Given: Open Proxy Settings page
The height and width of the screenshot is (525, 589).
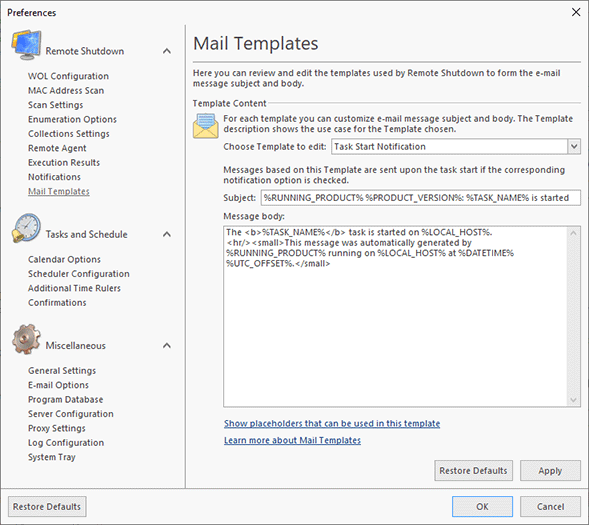Looking at the screenshot, I should (57, 428).
